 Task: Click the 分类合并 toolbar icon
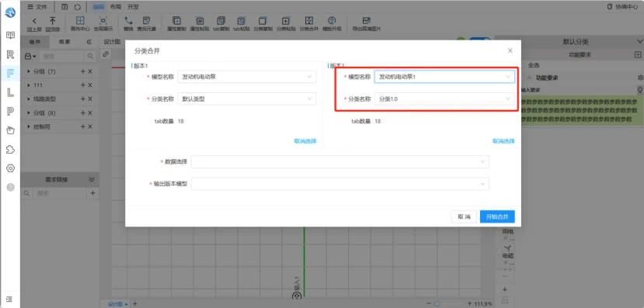click(309, 20)
